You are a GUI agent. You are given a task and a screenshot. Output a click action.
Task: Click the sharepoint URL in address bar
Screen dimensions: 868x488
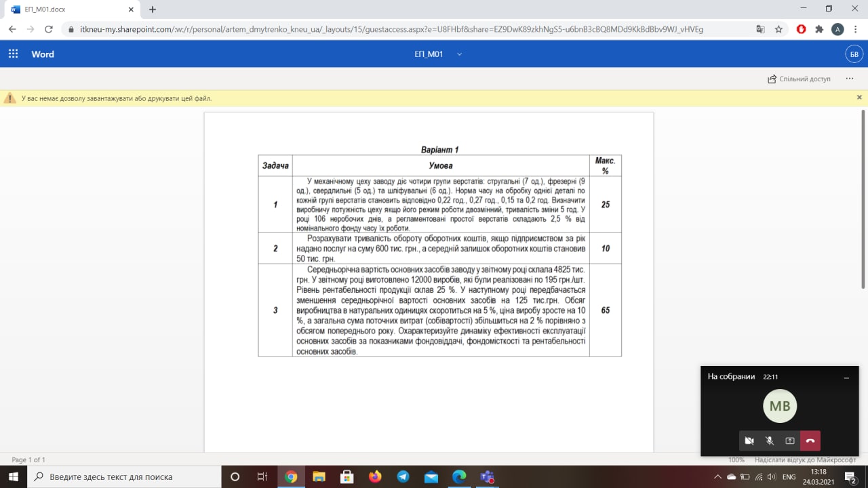coord(391,30)
